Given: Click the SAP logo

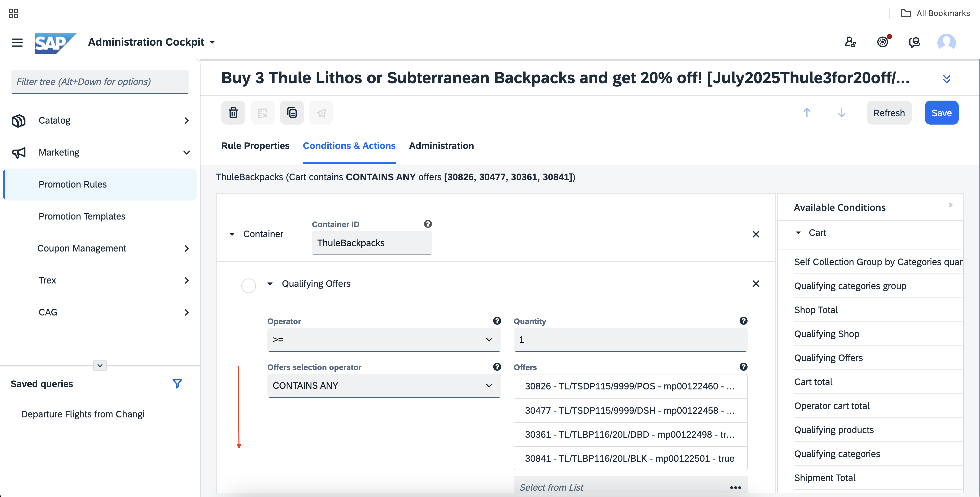Looking at the screenshot, I should [56, 43].
